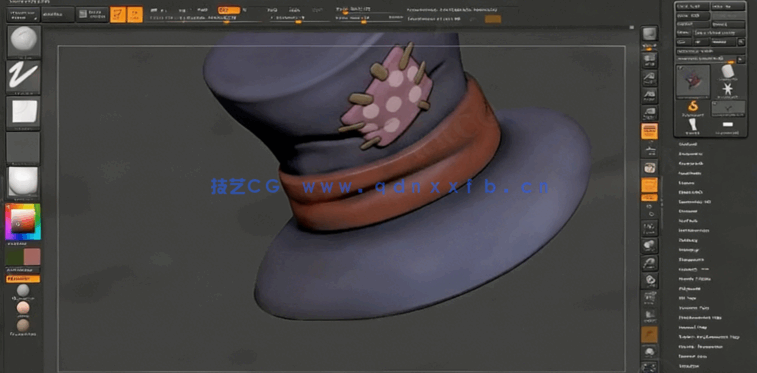Expand the UV Map sub-palette

[687, 298]
